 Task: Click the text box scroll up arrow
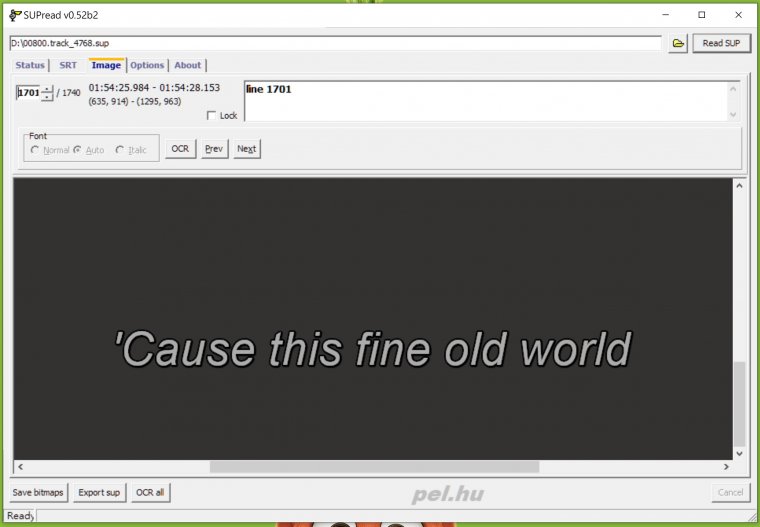tap(733, 89)
